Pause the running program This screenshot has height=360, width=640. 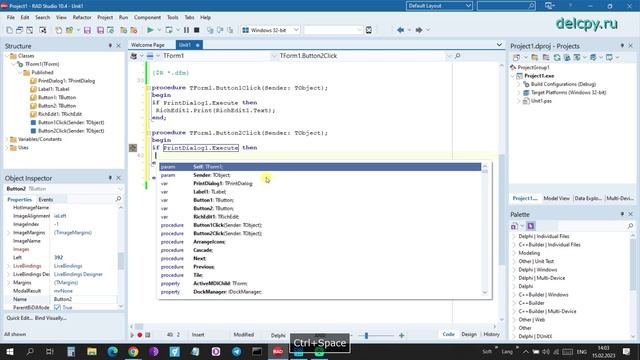pyautogui.click(x=186, y=30)
